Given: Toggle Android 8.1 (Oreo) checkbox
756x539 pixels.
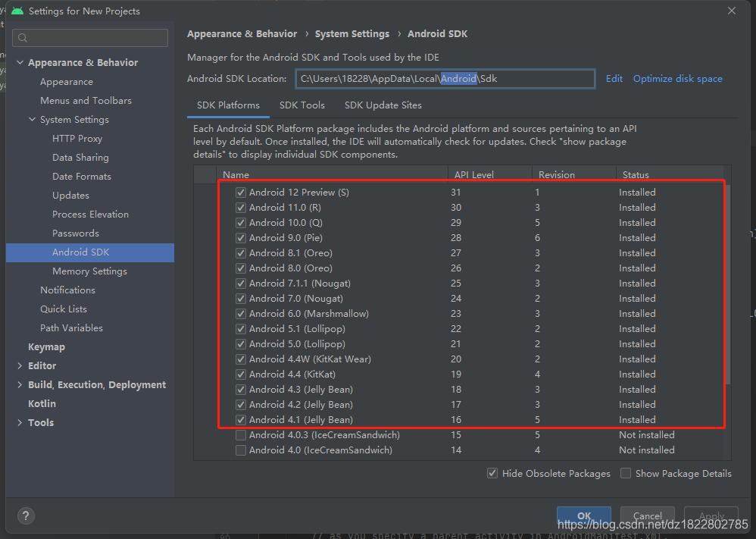Looking at the screenshot, I should [x=241, y=253].
